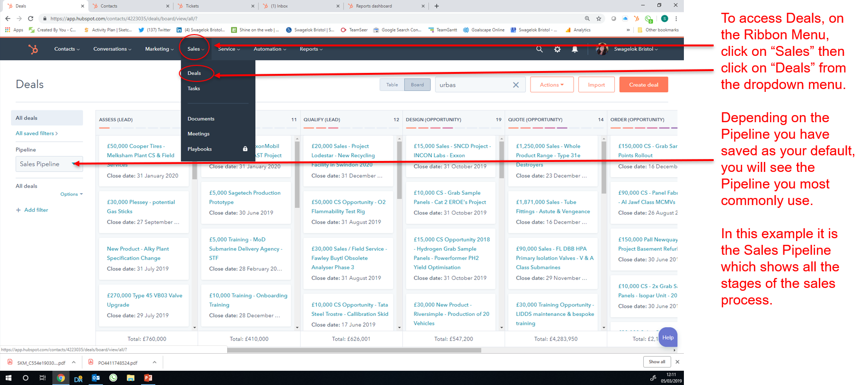
Task: Open the Twitter bookmark
Action: click(154, 30)
